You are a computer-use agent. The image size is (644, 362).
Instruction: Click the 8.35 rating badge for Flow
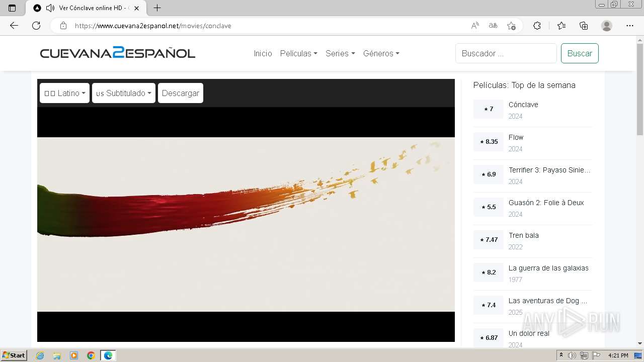(489, 142)
